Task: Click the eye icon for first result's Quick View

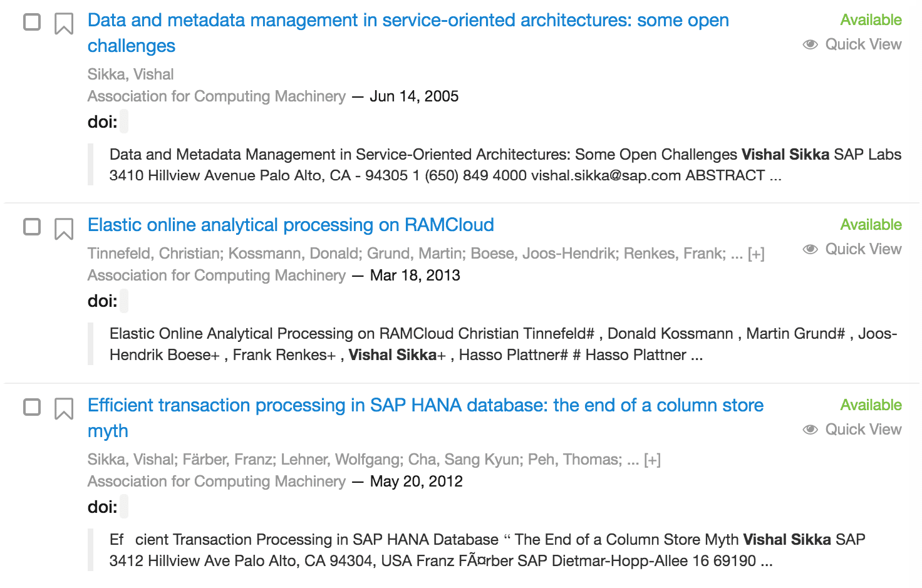Action: (811, 44)
